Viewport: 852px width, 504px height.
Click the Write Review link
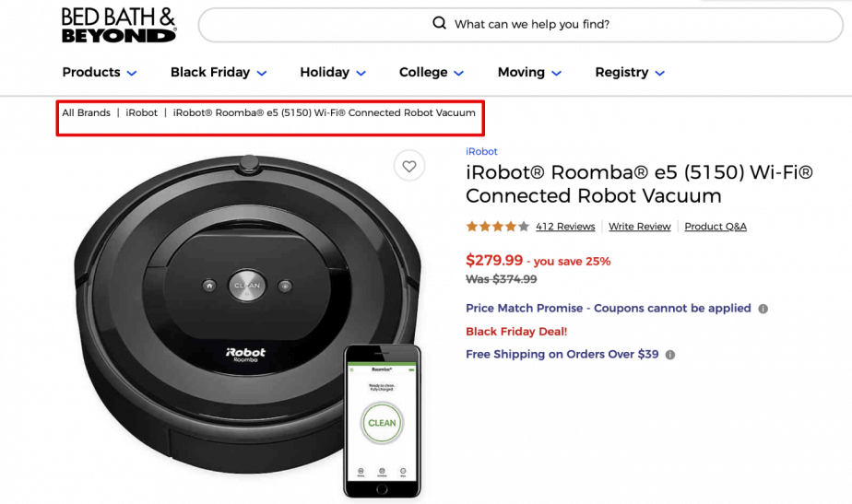640,227
